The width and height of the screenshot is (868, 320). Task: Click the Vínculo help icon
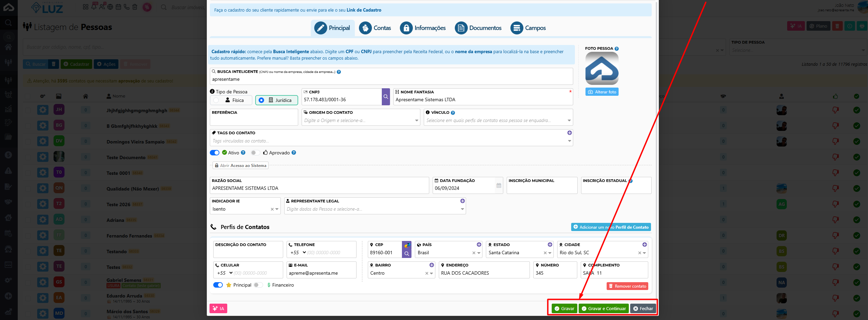click(x=453, y=113)
